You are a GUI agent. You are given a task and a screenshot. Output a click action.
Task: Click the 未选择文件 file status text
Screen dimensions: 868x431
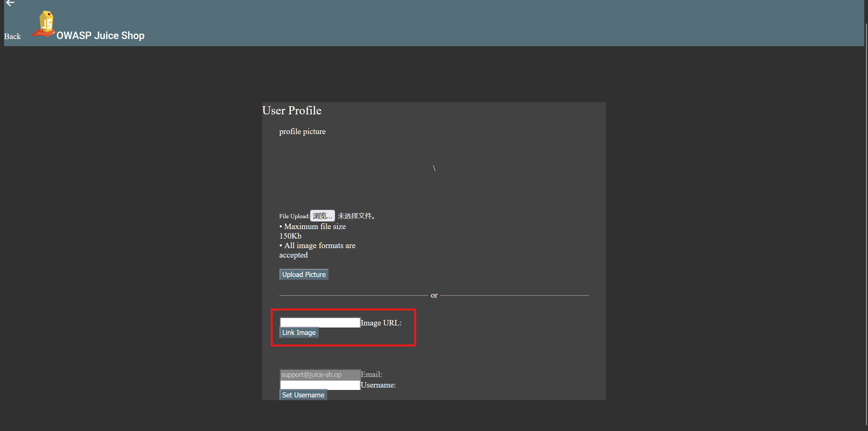click(x=356, y=216)
